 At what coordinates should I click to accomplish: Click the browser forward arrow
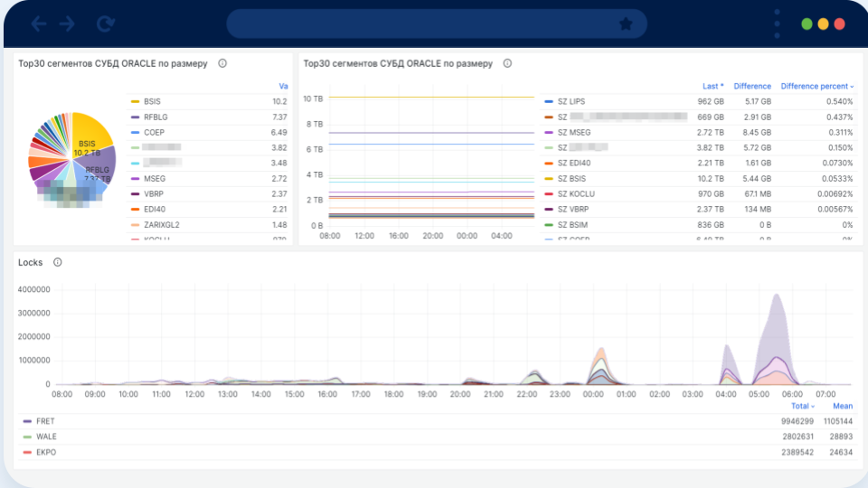67,23
